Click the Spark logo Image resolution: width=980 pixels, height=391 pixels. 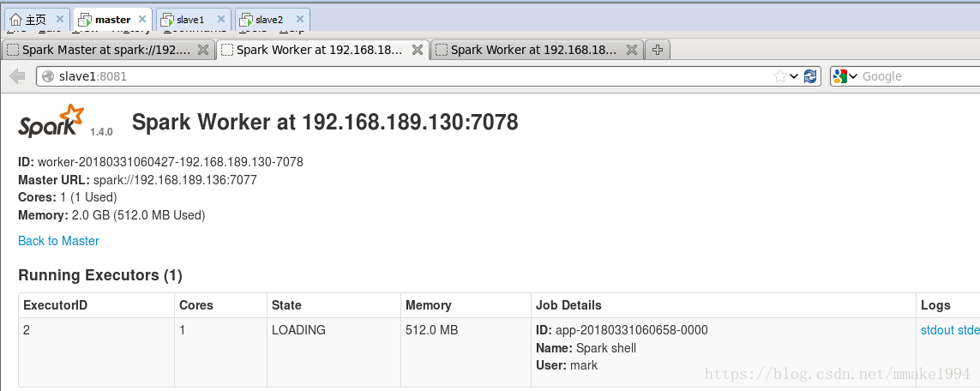click(x=51, y=121)
